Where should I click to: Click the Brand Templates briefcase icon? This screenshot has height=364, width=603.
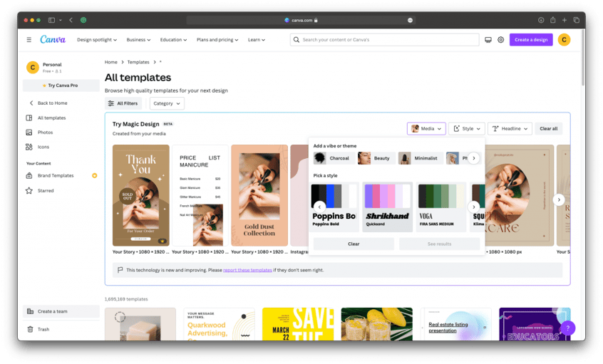pos(29,176)
